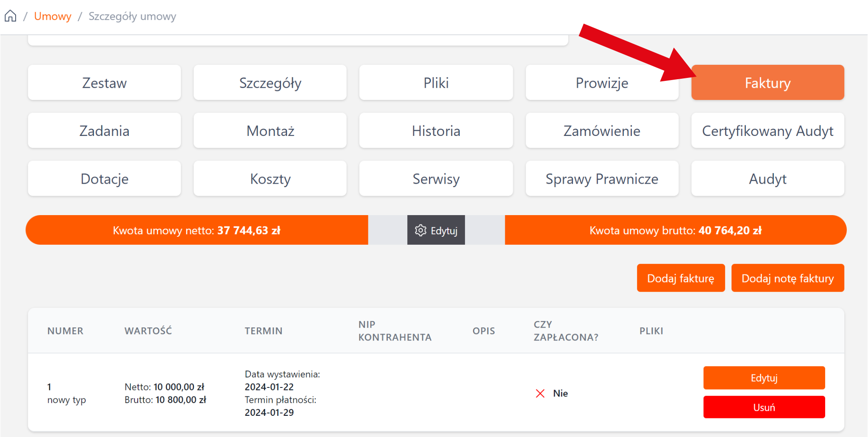Click the Dodaj notę faktury button
868x437 pixels.
point(787,278)
